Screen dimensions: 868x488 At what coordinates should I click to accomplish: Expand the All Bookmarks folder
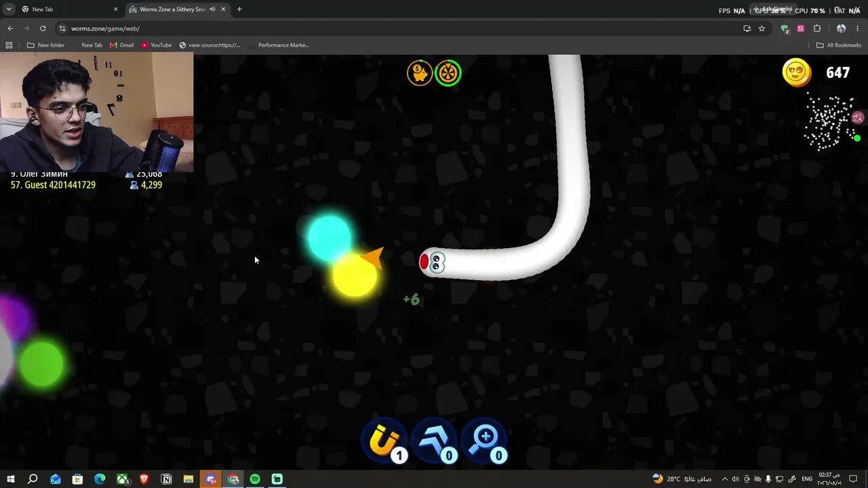click(x=839, y=45)
